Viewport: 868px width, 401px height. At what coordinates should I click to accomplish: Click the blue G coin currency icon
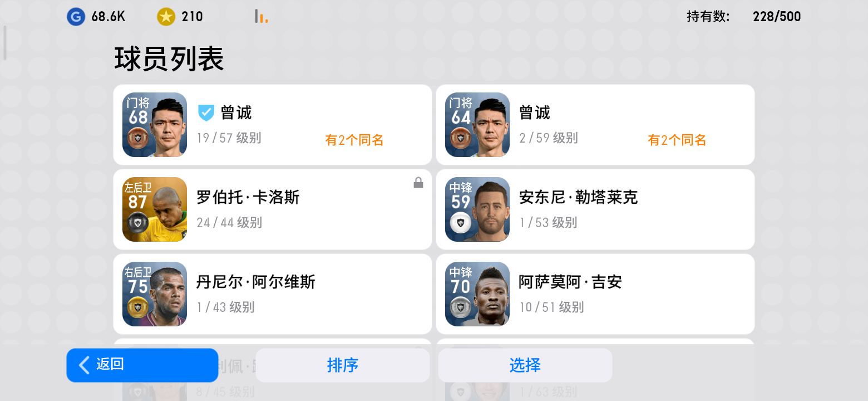pos(76,17)
